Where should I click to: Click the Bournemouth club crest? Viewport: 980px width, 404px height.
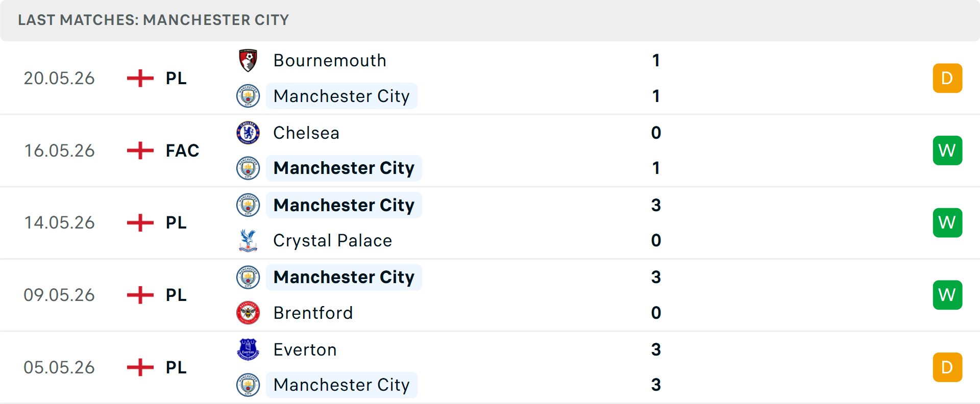pos(248,61)
